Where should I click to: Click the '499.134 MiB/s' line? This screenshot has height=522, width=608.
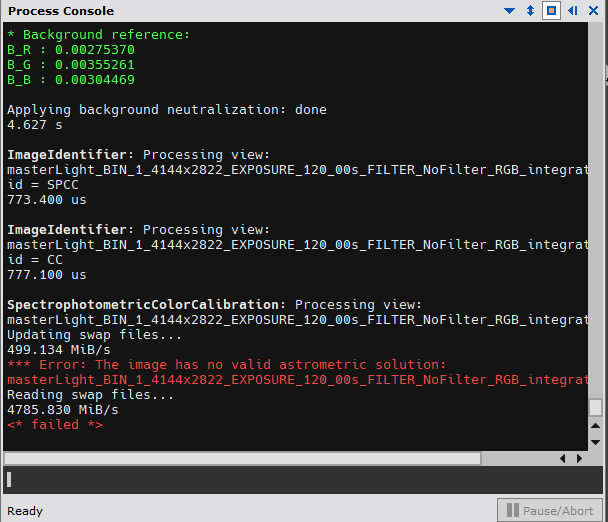click(x=59, y=350)
